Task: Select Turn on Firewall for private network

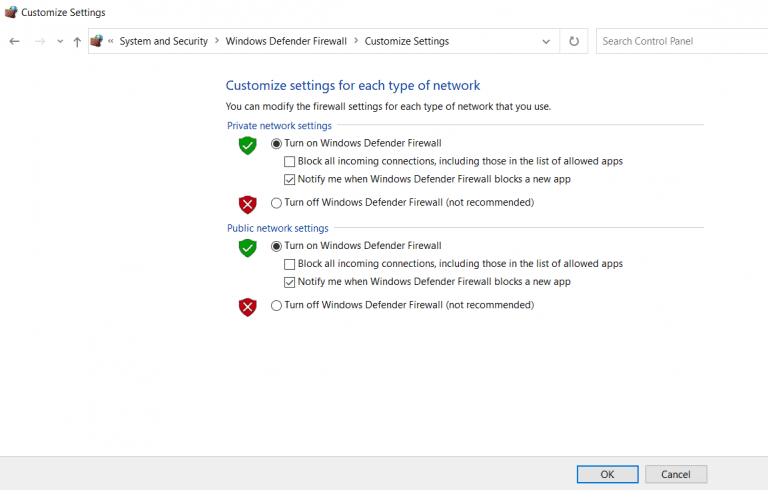Action: (x=277, y=144)
